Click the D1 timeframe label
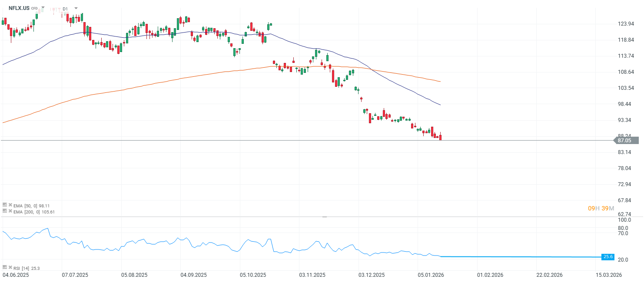 point(65,8)
